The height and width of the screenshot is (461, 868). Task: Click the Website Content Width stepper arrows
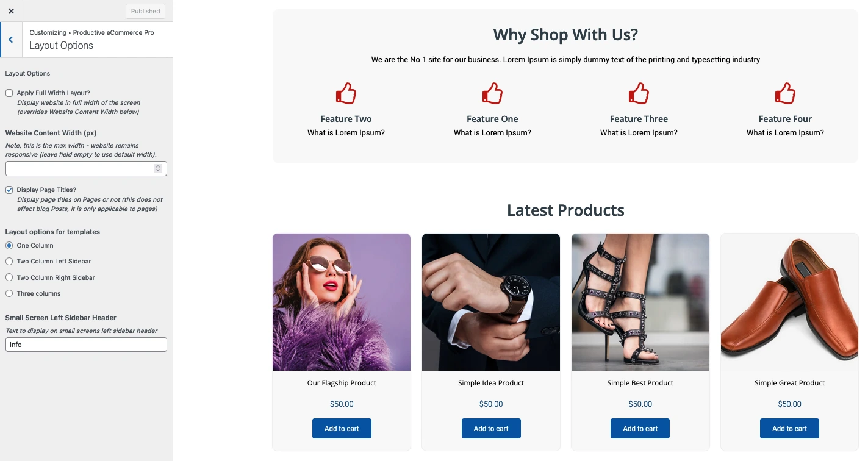158,168
